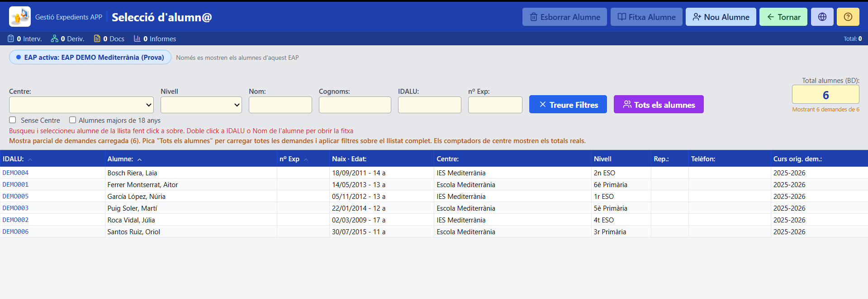Open student link DEMO001
The image size is (868, 299).
pos(15,184)
